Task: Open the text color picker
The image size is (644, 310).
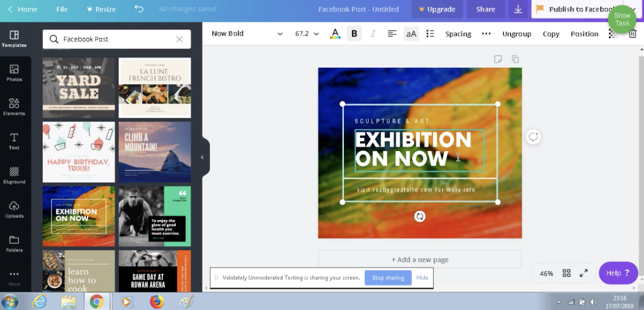Action: click(335, 34)
